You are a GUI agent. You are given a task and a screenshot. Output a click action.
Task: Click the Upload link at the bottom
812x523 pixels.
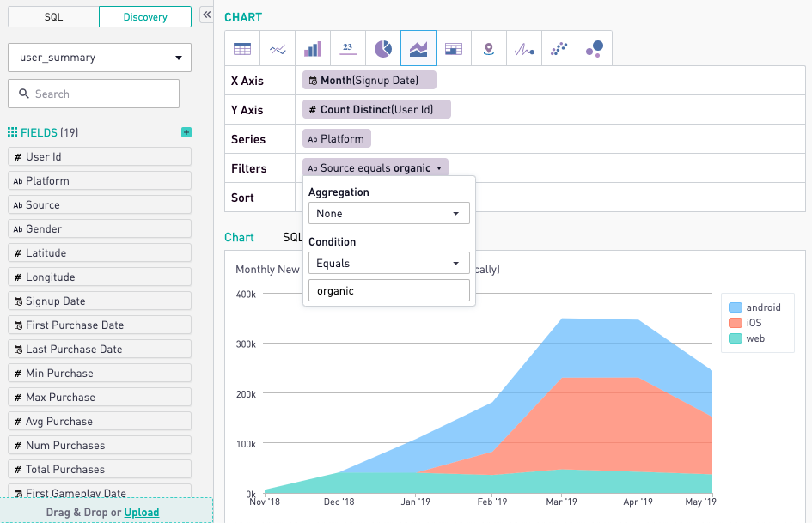click(x=140, y=511)
